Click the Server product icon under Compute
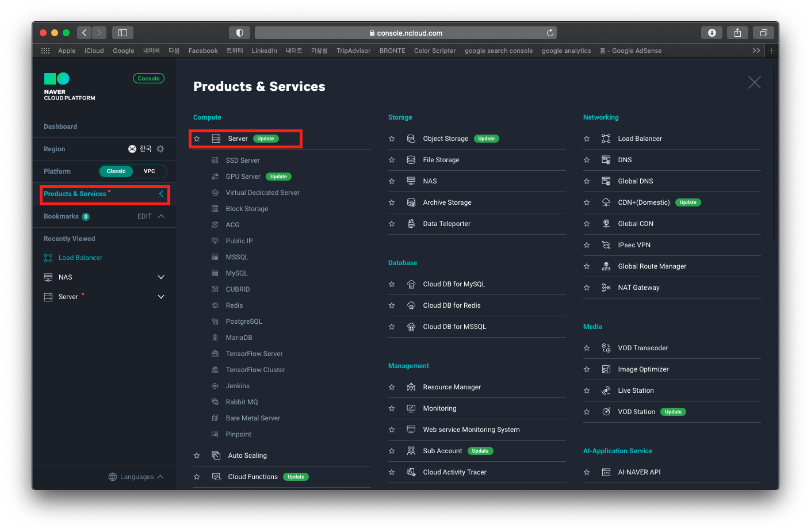 click(216, 139)
